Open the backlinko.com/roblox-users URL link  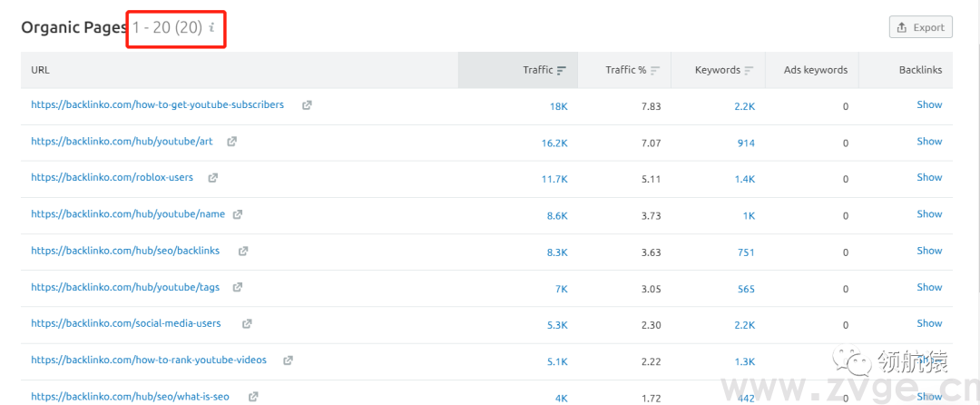pyautogui.click(x=112, y=178)
